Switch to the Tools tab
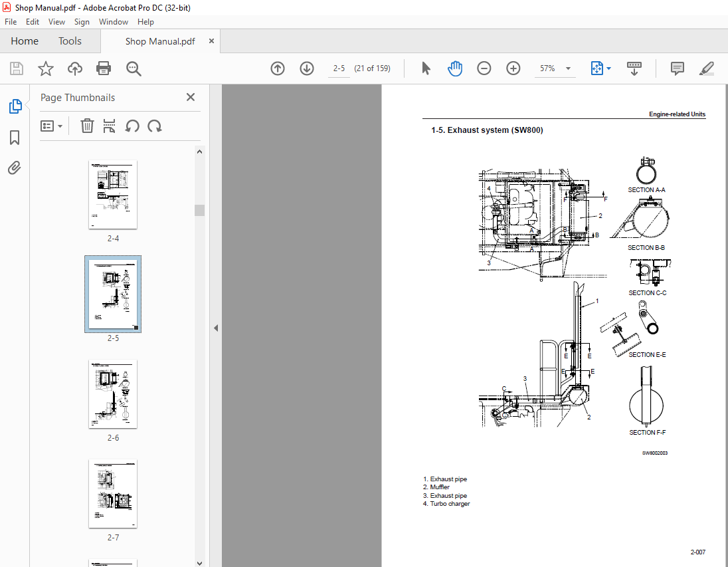Image resolution: width=728 pixels, height=567 pixels. click(70, 41)
